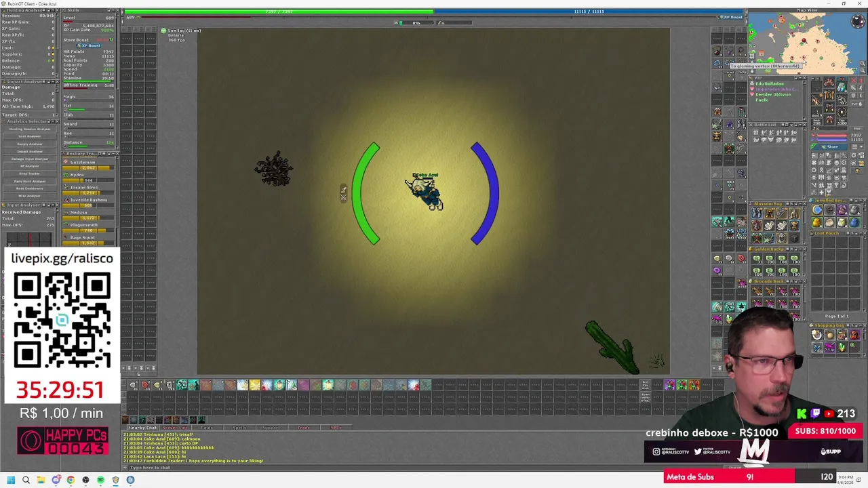Viewport: 868px width, 488px height.
Task: Open the XP Analyser
Action: [x=30, y=166]
